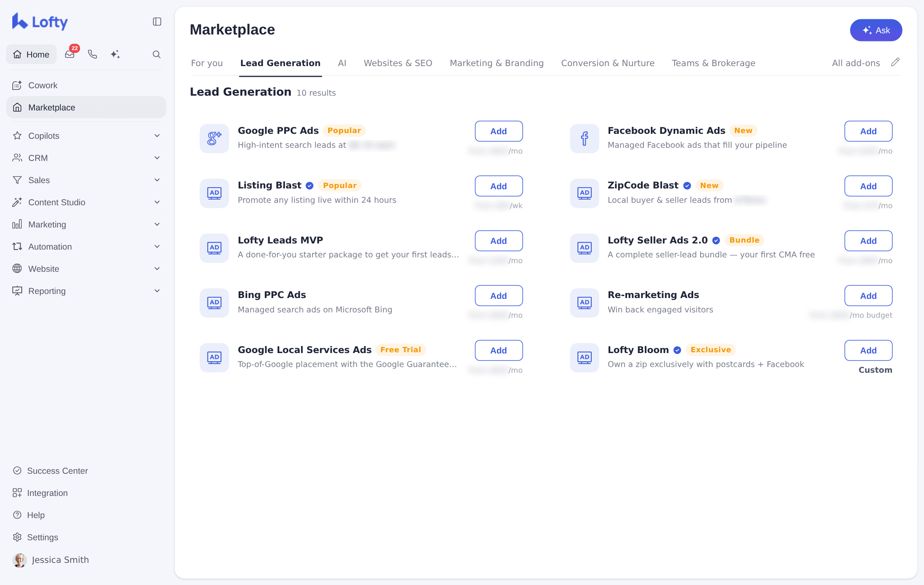Click Lofty Seller Ads verified badge
Viewport: 924px width, 585px height.
tap(716, 241)
